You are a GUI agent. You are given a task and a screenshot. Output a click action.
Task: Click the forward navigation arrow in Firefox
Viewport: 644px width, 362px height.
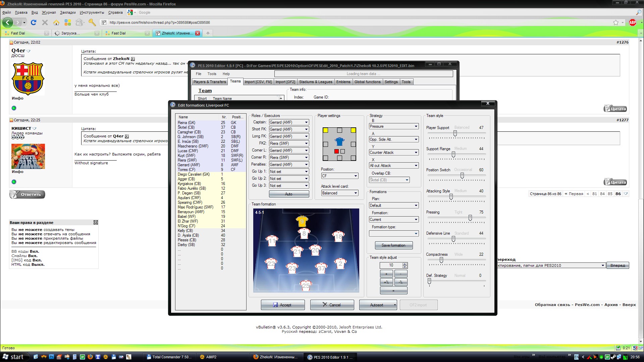(x=18, y=22)
